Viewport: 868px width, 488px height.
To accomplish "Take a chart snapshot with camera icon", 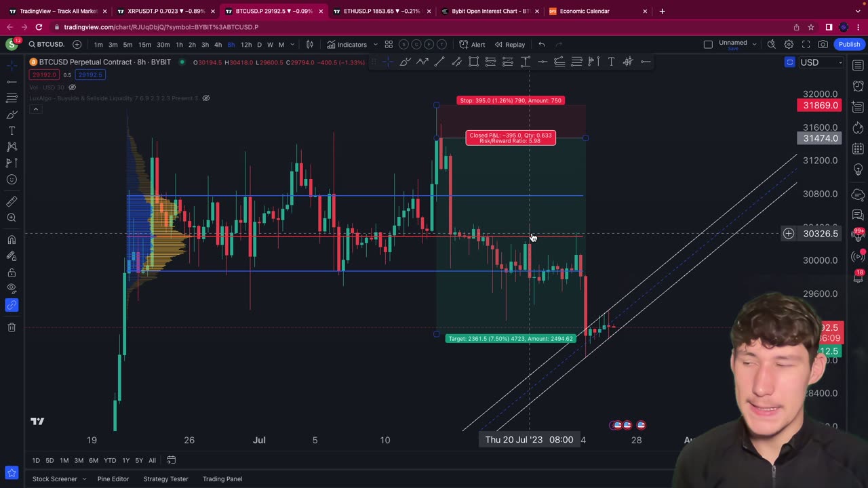I will [823, 44].
